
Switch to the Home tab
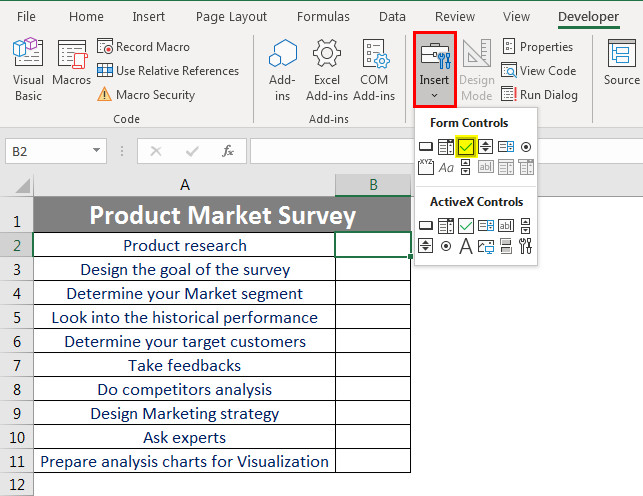pyautogui.click(x=86, y=16)
